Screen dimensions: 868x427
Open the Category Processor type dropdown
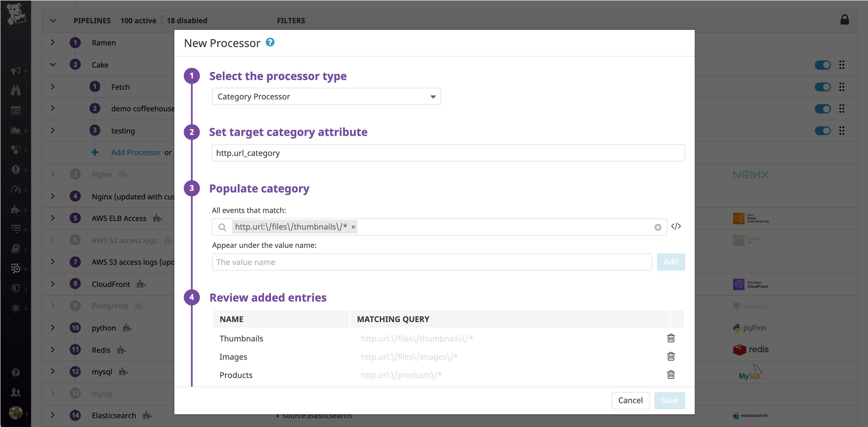tap(326, 97)
